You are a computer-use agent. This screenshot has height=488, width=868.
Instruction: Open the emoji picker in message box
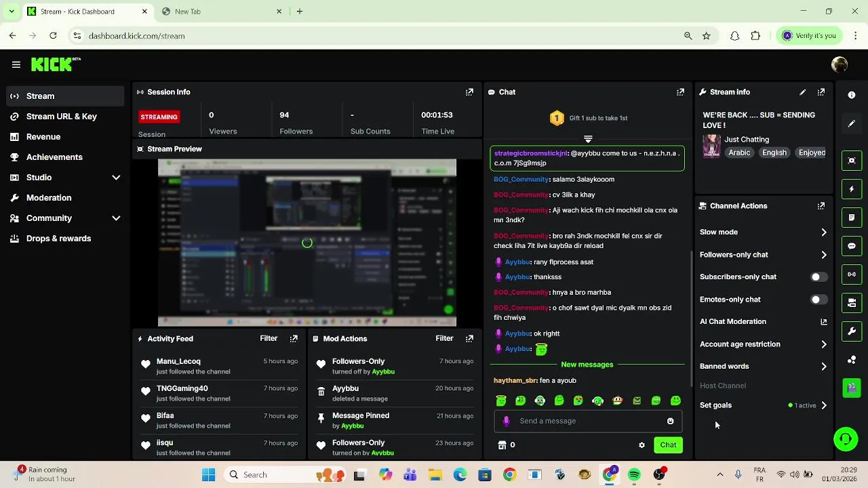coord(670,421)
